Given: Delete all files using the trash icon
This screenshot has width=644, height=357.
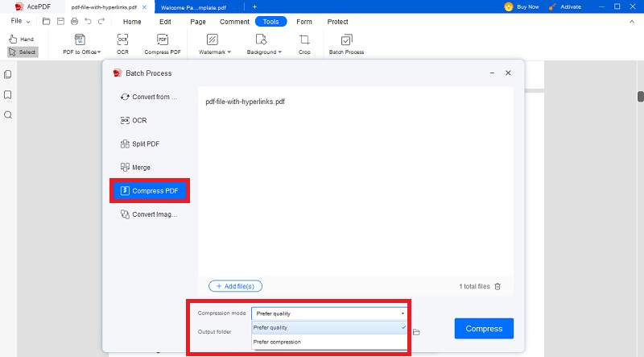Looking at the screenshot, I should coord(497,286).
